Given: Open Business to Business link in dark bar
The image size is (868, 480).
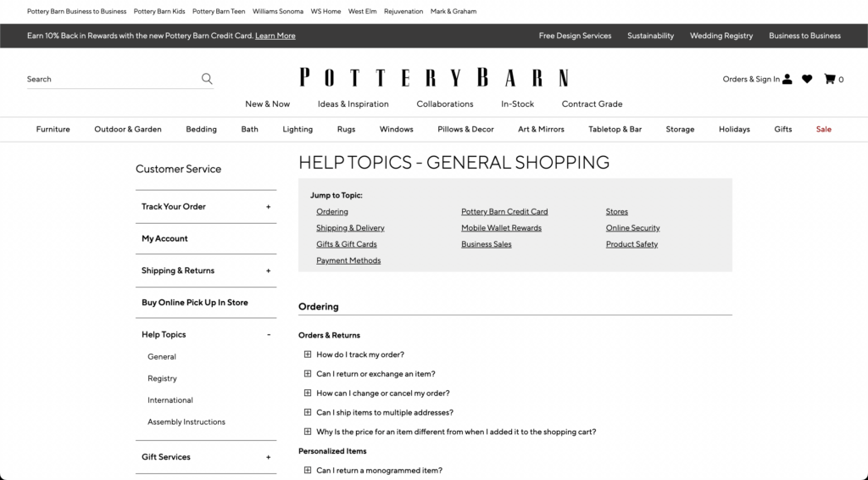Looking at the screenshot, I should click(804, 36).
